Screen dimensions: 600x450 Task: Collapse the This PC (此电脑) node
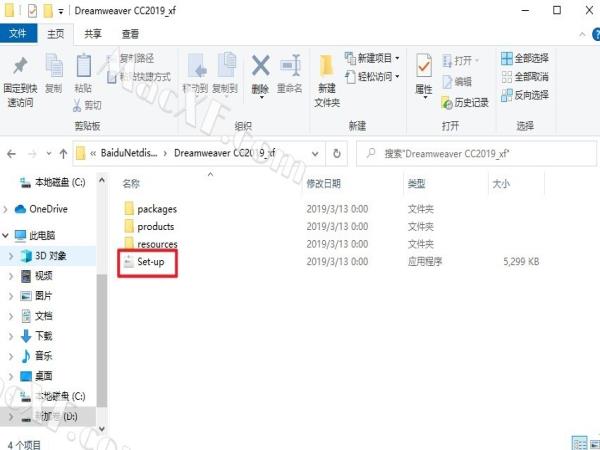(5, 235)
